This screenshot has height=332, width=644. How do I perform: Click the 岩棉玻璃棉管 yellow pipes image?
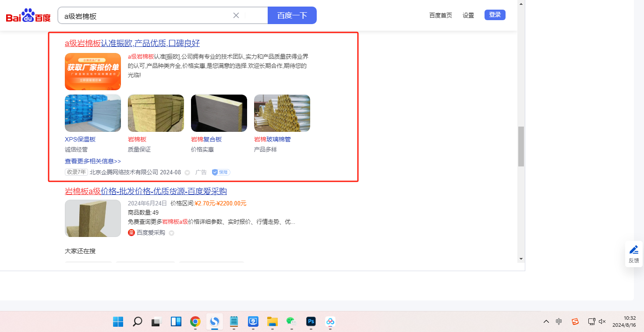282,113
